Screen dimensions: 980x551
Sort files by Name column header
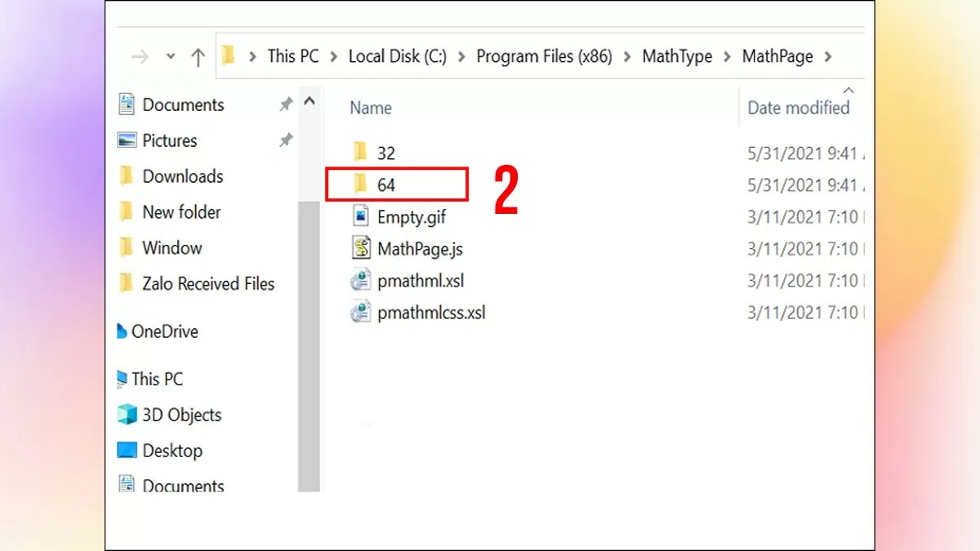pos(371,108)
